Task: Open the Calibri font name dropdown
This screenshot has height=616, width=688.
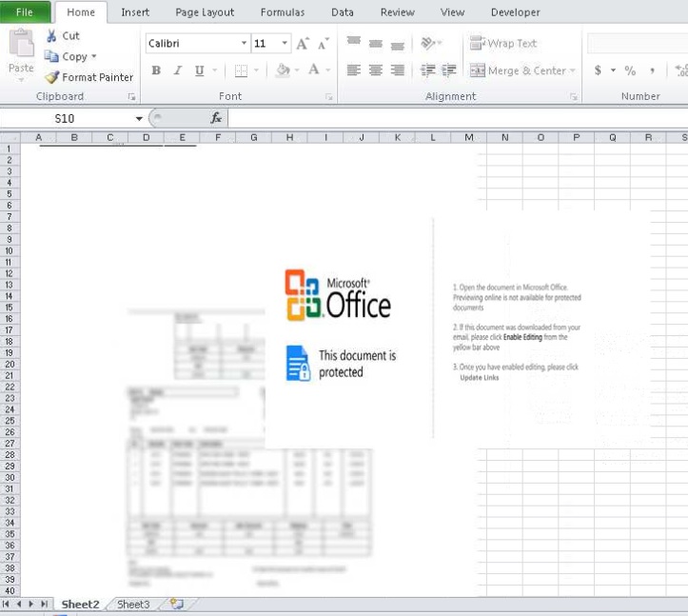Action: [244, 43]
